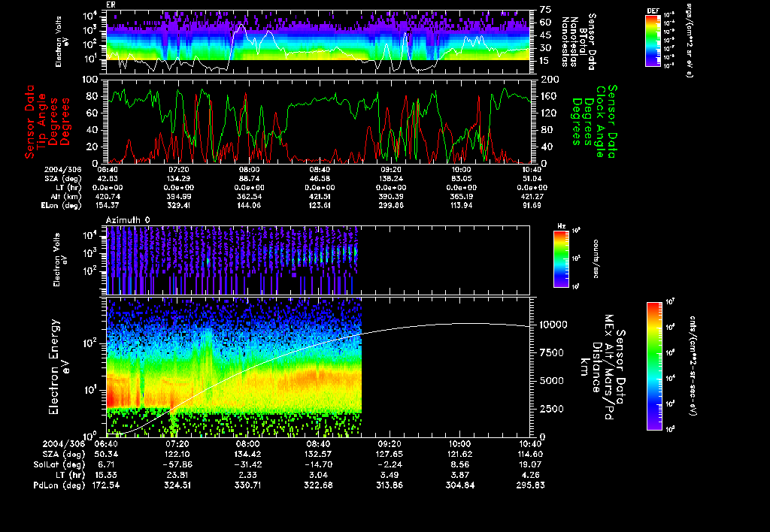Image resolution: width=770 pixels, height=532 pixels.
Task: Click SZA value 122.10
Action: pyautogui.click(x=177, y=455)
